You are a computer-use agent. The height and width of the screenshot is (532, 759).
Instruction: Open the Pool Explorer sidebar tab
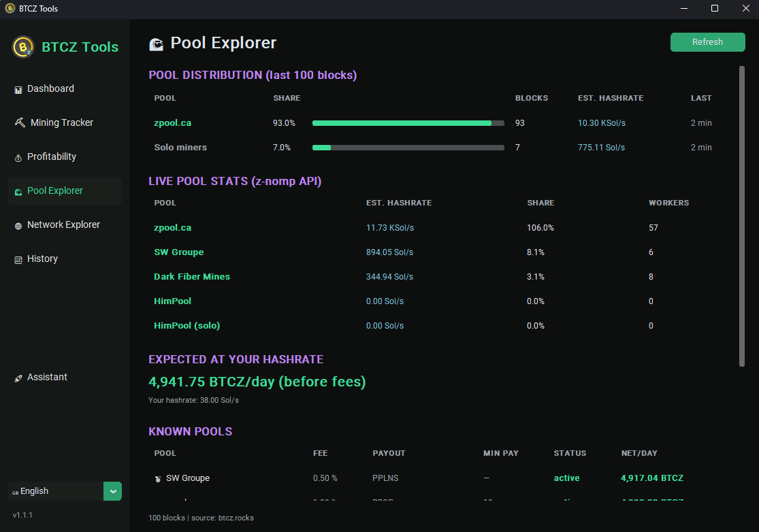(65, 191)
